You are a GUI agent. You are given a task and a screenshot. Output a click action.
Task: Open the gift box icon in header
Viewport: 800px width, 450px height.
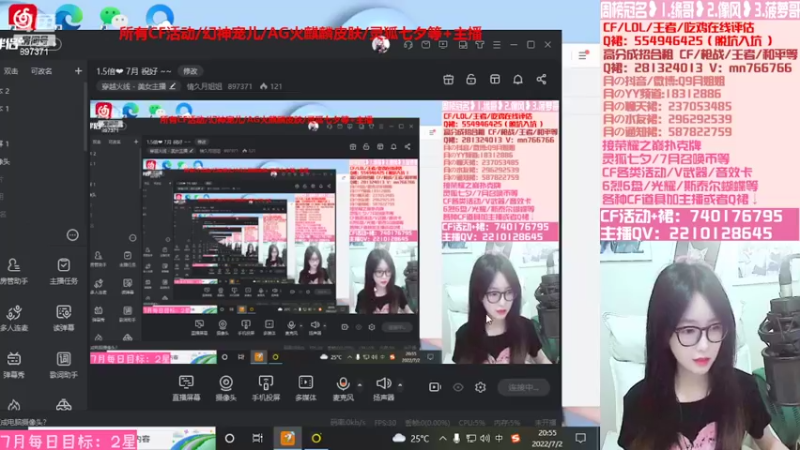click(448, 79)
